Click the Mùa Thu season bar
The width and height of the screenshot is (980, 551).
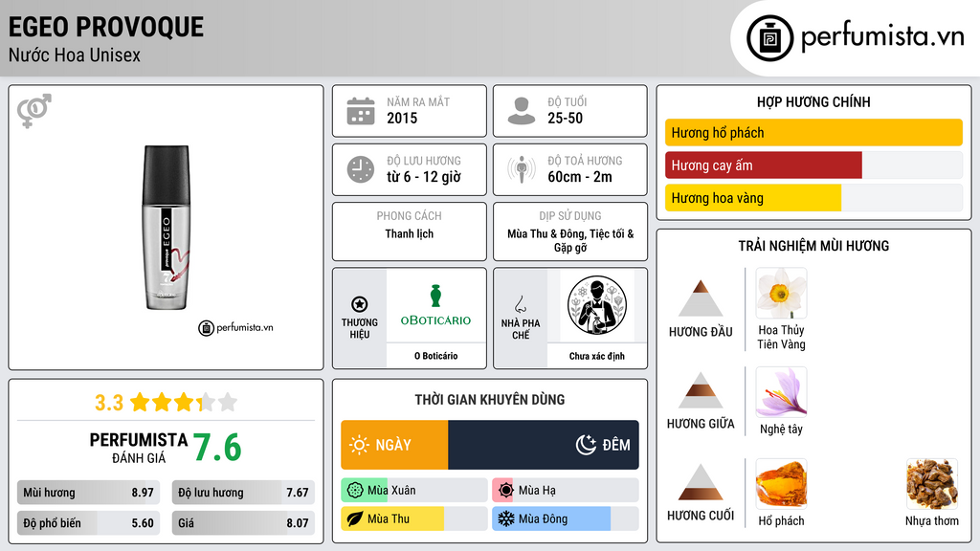tap(413, 518)
